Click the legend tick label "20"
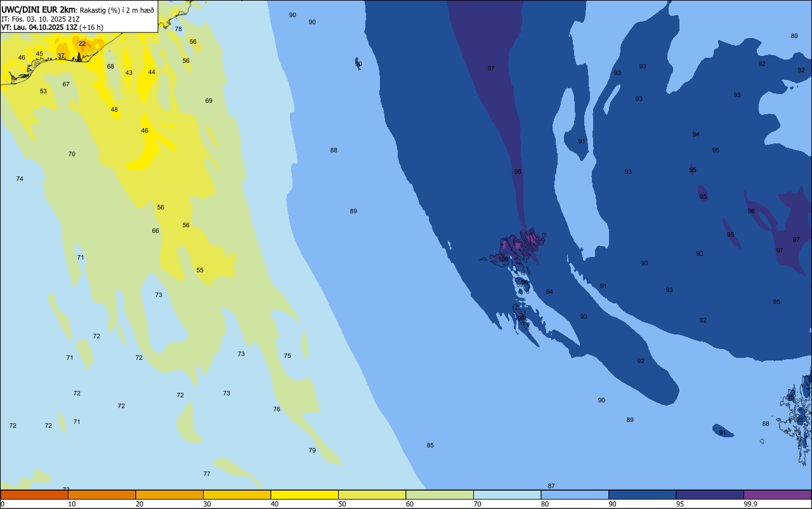 click(x=140, y=504)
